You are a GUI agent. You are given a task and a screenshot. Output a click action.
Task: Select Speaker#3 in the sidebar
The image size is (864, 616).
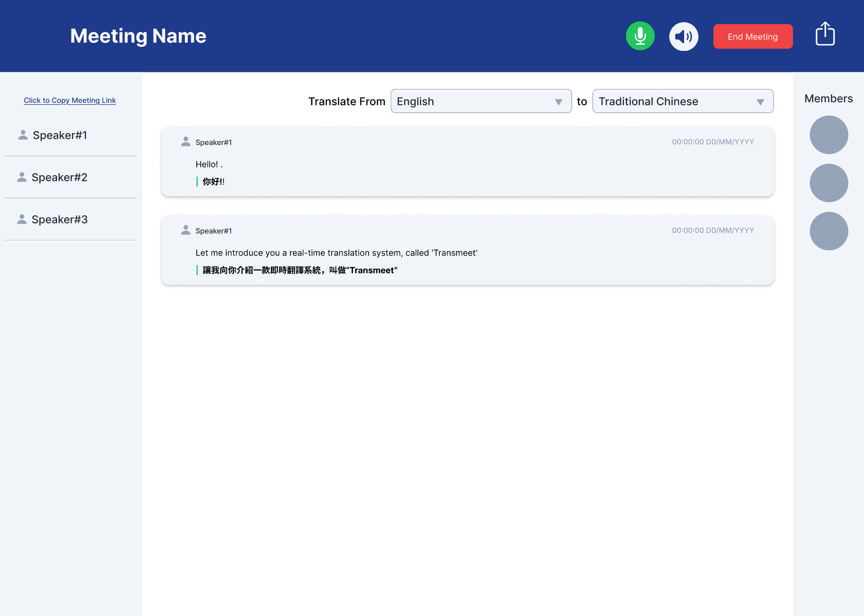click(60, 219)
